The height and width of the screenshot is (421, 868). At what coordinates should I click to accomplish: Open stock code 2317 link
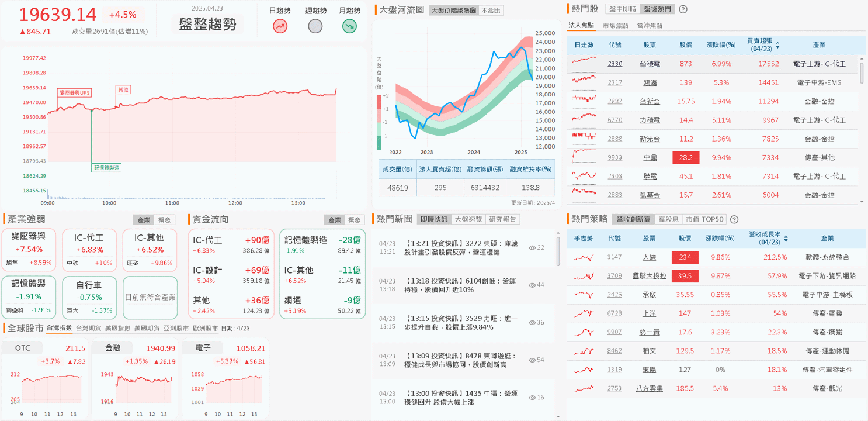(614, 82)
